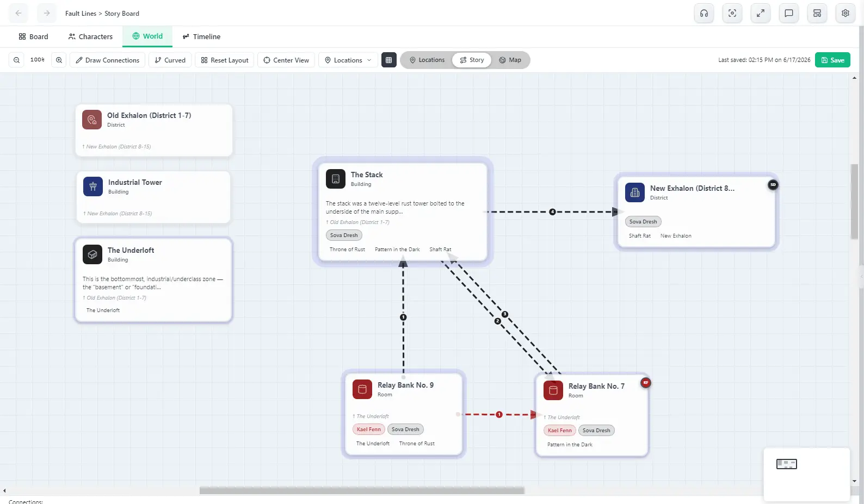Click the layout panels icon in top bar
This screenshot has width=864, height=504.
pyautogui.click(x=817, y=14)
